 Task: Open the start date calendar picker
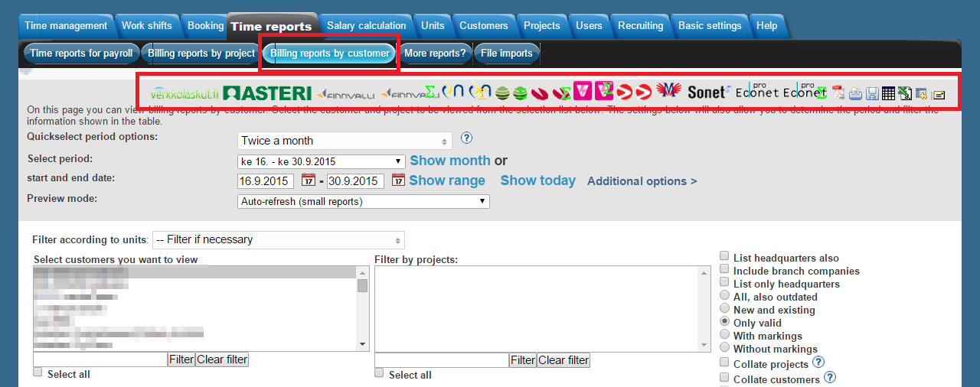click(x=308, y=180)
